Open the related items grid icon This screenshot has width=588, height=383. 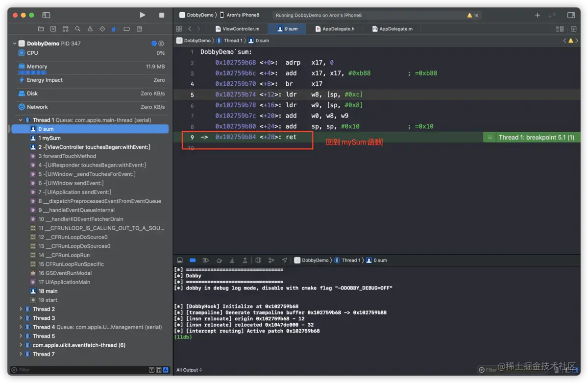pyautogui.click(x=179, y=29)
